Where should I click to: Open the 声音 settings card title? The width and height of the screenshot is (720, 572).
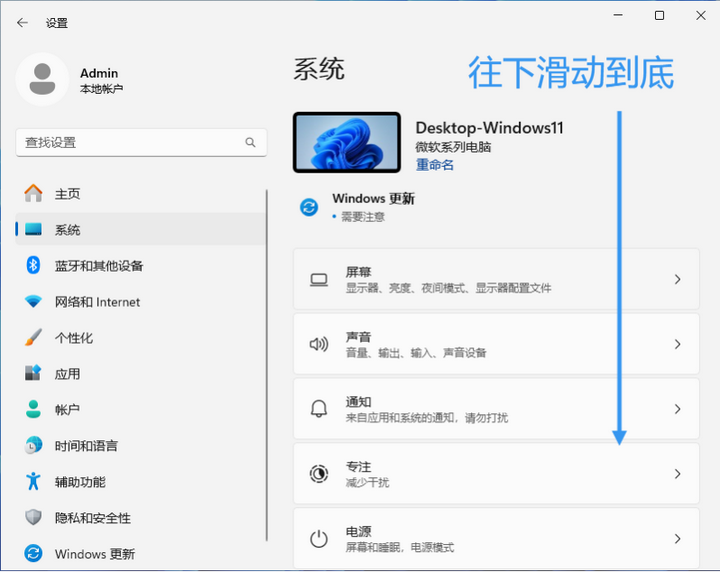click(x=358, y=336)
